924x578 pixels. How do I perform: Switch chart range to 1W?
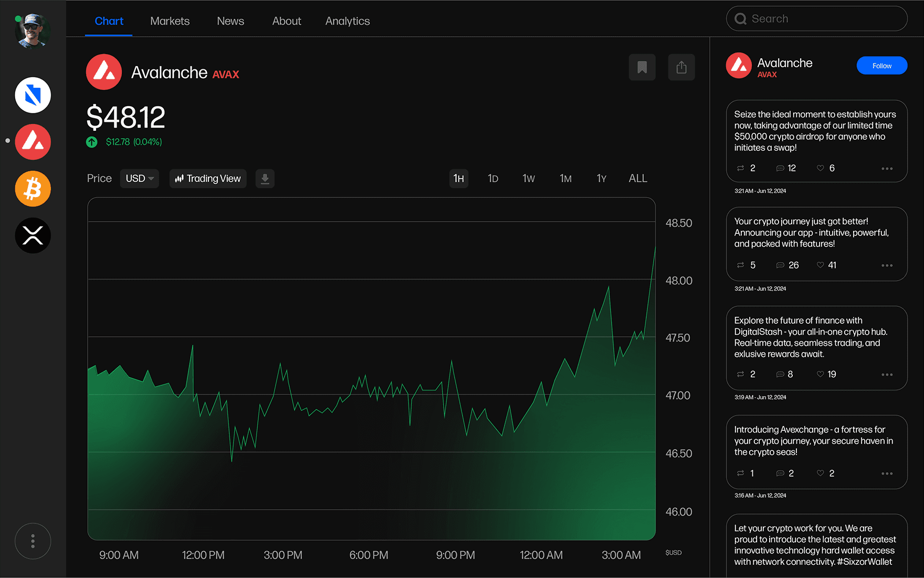tap(529, 179)
